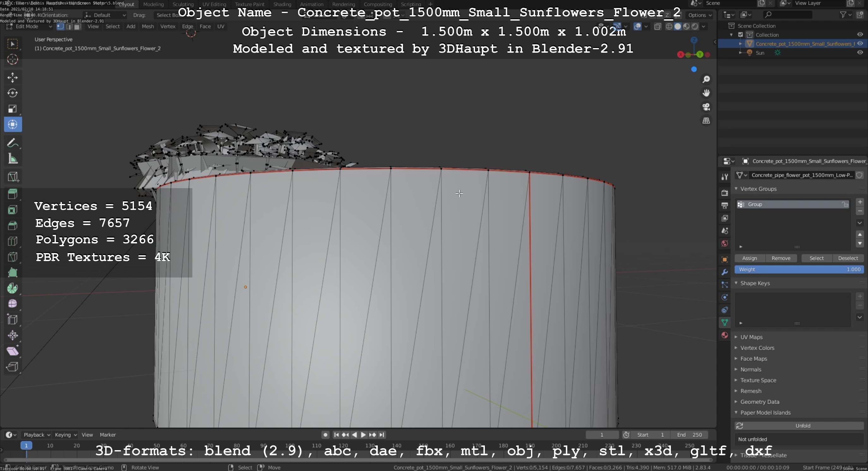868x471 pixels.
Task: Toggle visibility of Collection in outliner
Action: [860, 34]
